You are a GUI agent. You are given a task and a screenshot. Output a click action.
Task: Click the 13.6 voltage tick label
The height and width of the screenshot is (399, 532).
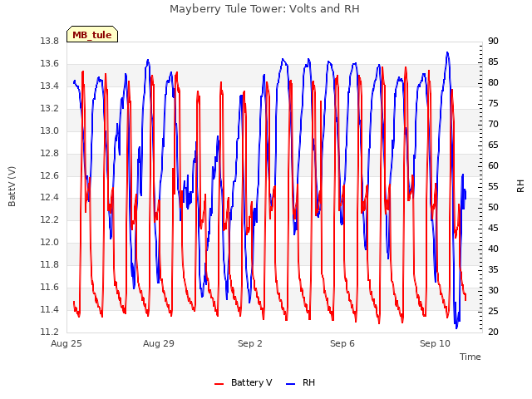(x=50, y=64)
